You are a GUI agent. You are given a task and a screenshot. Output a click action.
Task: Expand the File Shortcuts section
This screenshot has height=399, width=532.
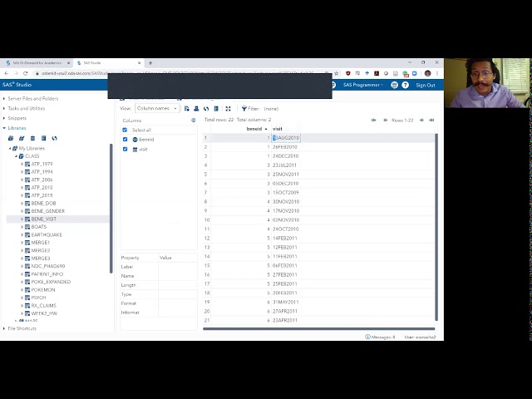[4, 328]
